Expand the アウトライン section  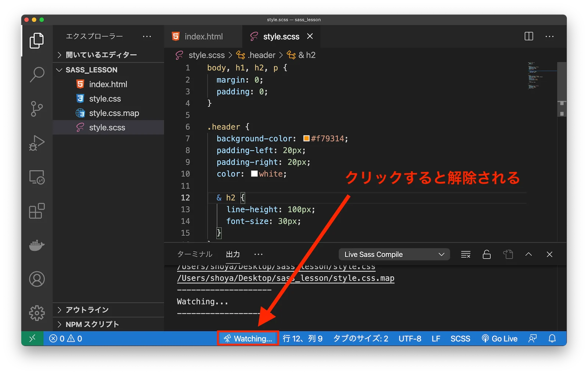tap(108, 310)
